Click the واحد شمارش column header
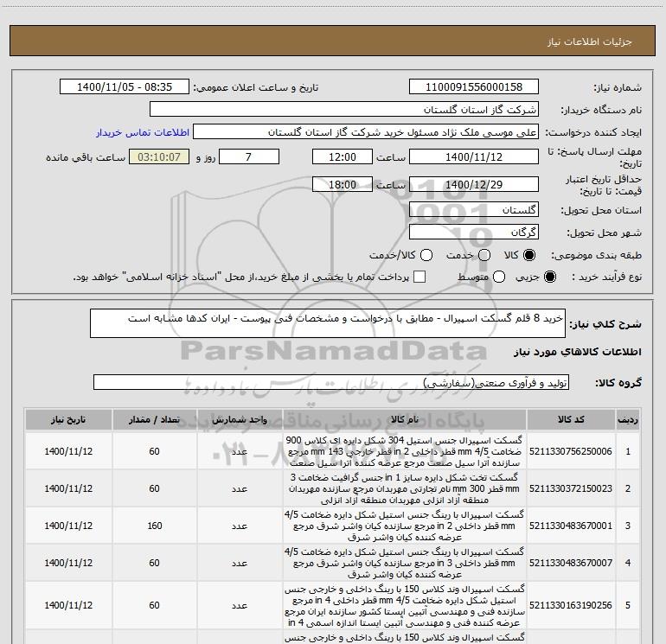This screenshot has height=644, width=666. tap(240, 420)
